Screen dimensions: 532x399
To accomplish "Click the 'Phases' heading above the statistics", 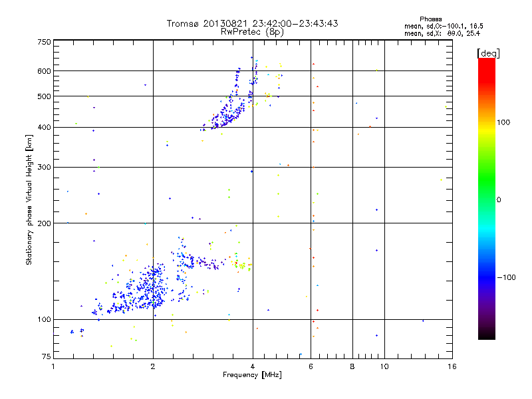I will (x=430, y=19).
